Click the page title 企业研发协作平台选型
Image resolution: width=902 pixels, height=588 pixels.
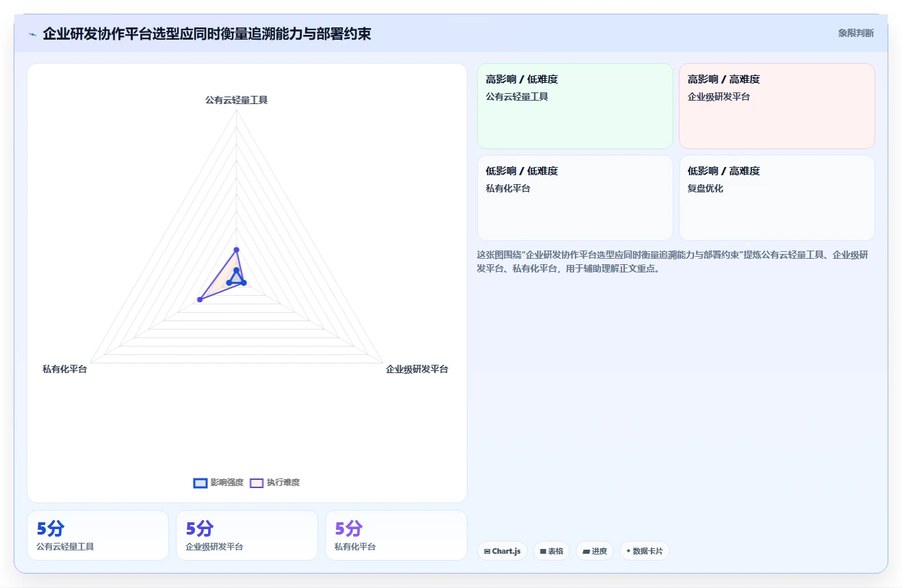pyautogui.click(x=207, y=34)
